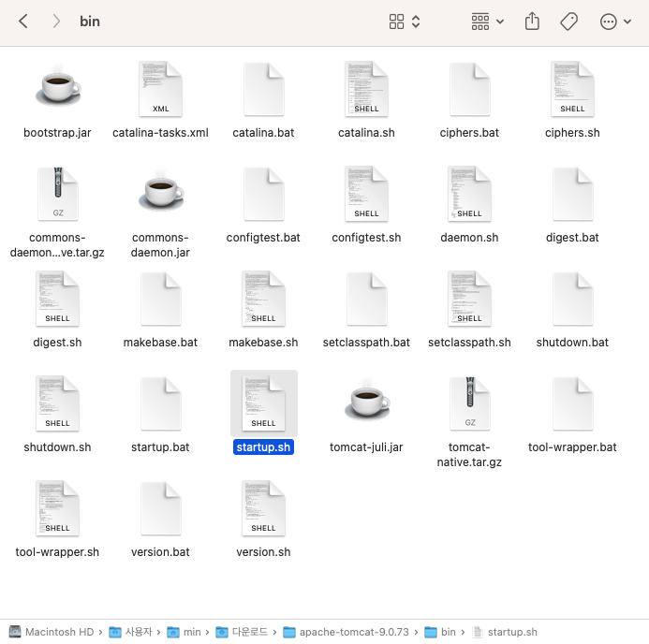Click the startup.sh highlighted file name label
The image size is (649, 644).
264,447
